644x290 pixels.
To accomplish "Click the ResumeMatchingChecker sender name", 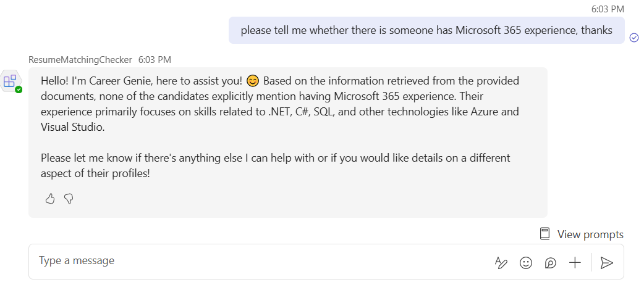I will pos(80,60).
